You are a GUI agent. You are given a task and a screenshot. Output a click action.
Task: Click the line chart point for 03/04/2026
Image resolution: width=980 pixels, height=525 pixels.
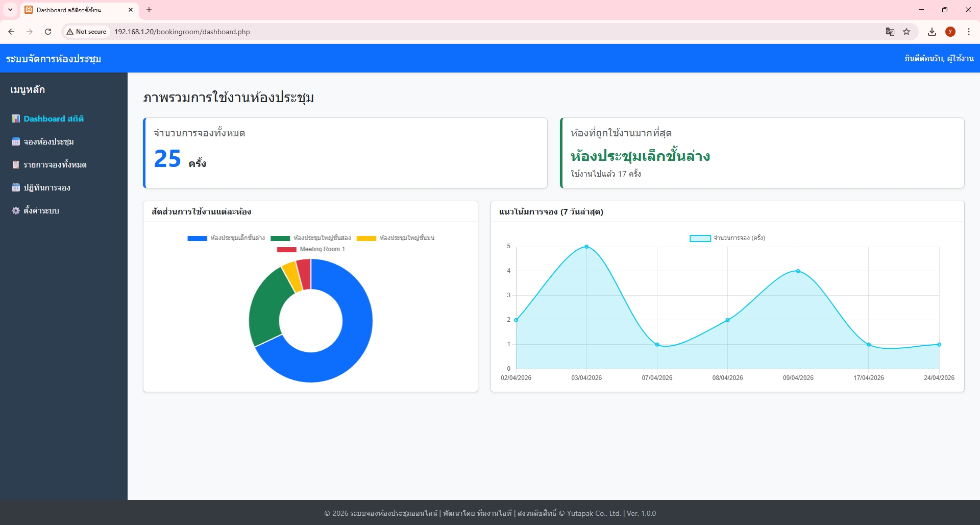(x=586, y=247)
